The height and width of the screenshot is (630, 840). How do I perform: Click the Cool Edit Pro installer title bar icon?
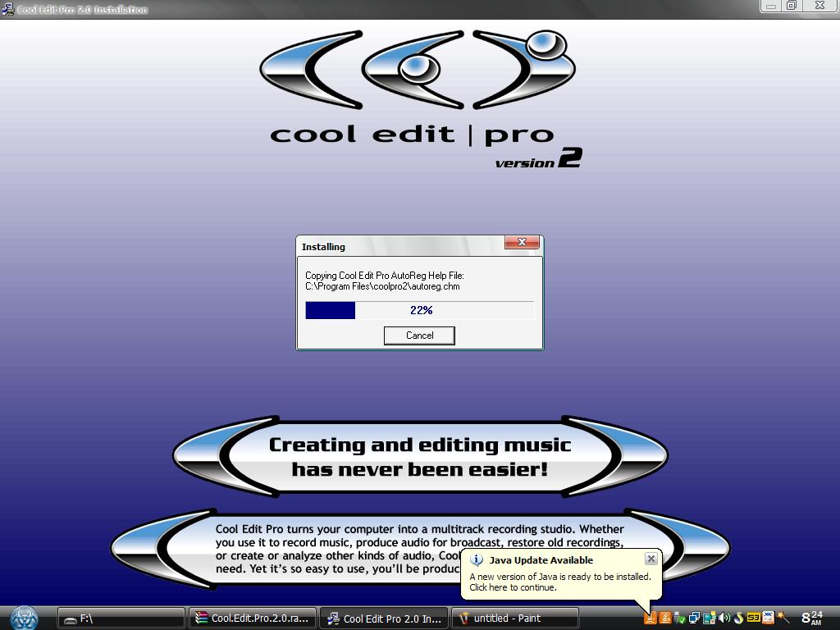[7, 8]
